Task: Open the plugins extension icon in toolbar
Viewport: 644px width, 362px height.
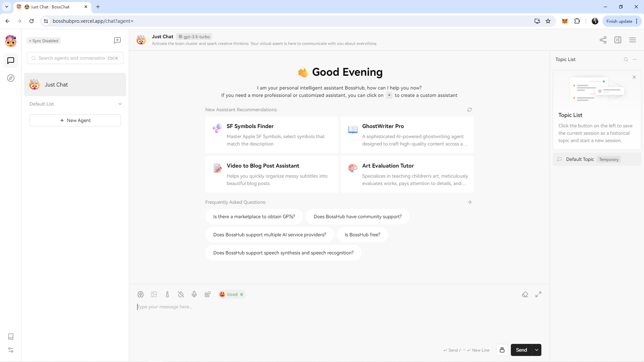Action: coord(208,294)
